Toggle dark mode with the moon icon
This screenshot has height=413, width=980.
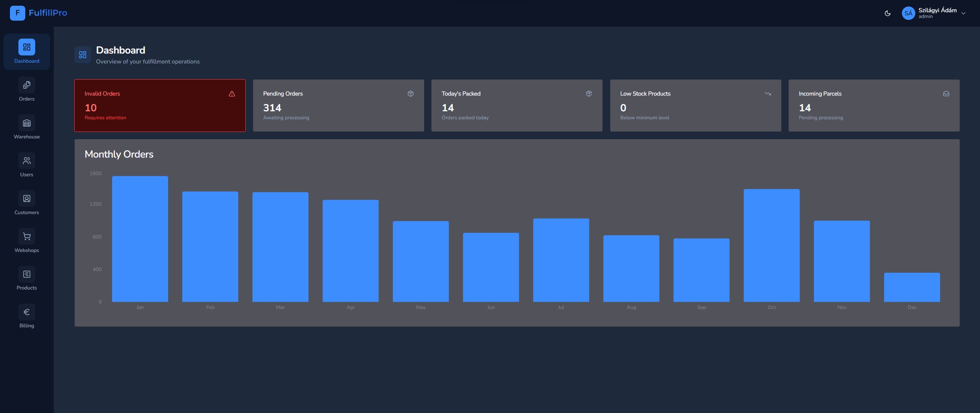(887, 13)
